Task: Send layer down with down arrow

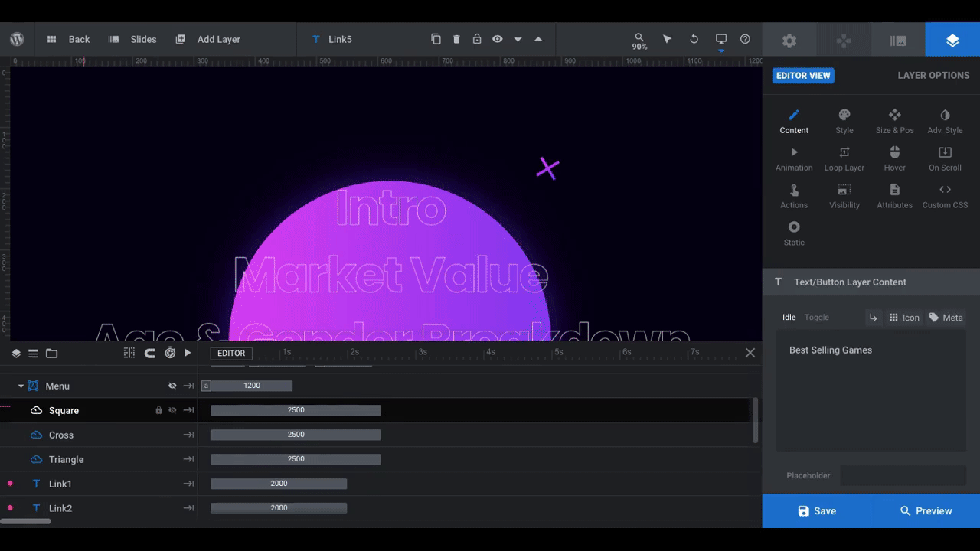Action: coord(518,39)
